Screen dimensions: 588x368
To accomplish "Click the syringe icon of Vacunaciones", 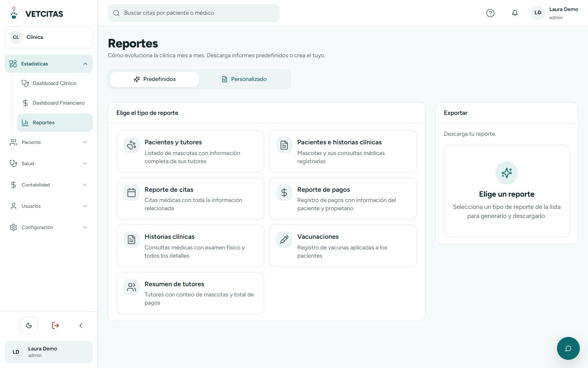I will pyautogui.click(x=284, y=240).
